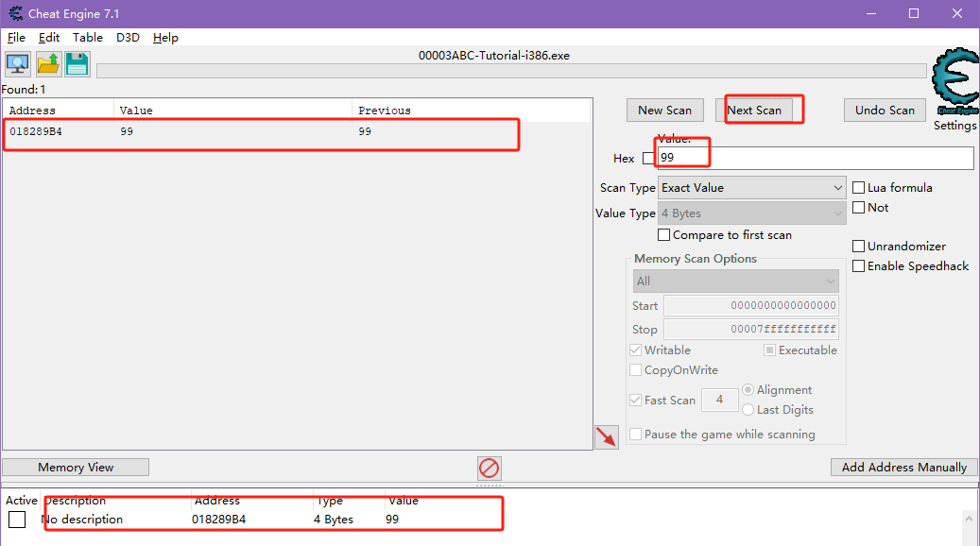Click the Address column header in results
Image resolution: width=980 pixels, height=546 pixels.
tap(59, 111)
